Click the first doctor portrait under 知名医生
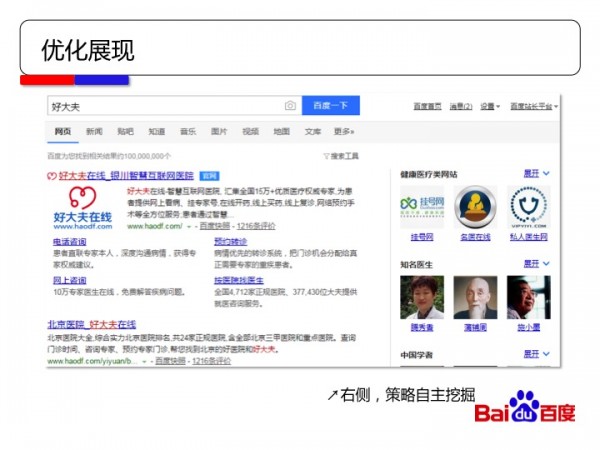This screenshot has height=450, width=600. click(421, 297)
